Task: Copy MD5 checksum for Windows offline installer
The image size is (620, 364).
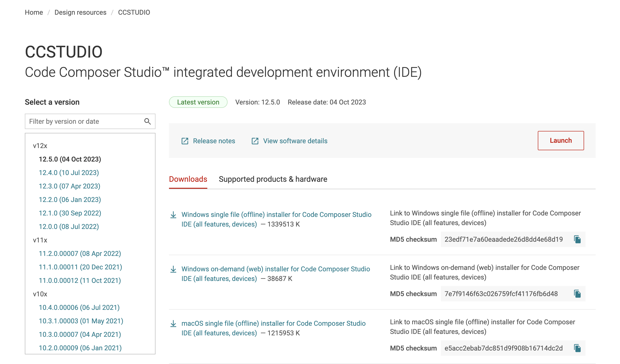Action: tap(577, 239)
